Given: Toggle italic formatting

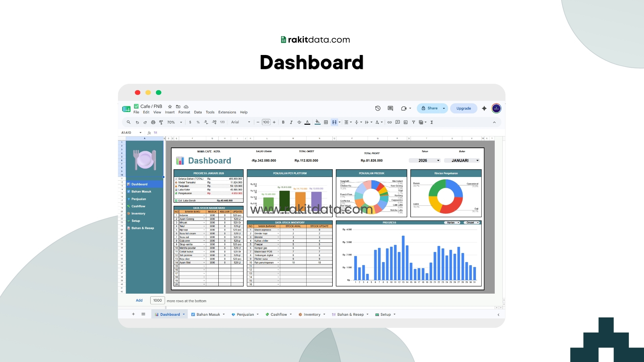Looking at the screenshot, I should point(291,122).
